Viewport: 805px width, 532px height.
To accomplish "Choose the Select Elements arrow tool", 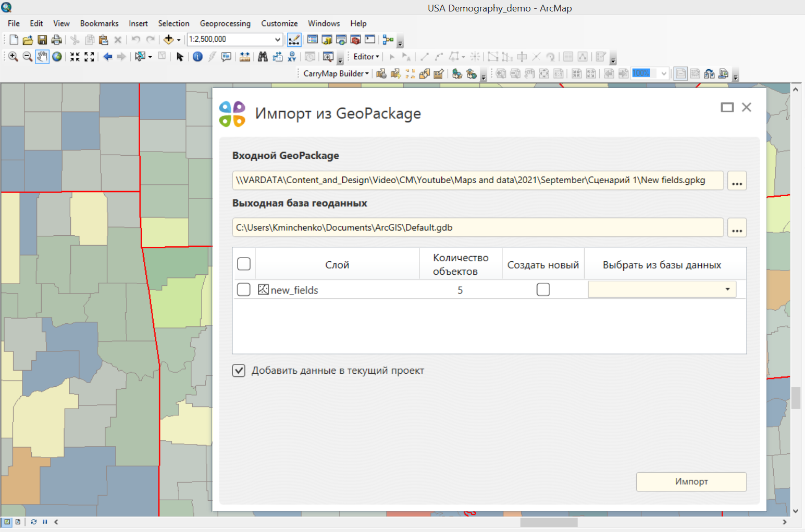I will click(180, 57).
